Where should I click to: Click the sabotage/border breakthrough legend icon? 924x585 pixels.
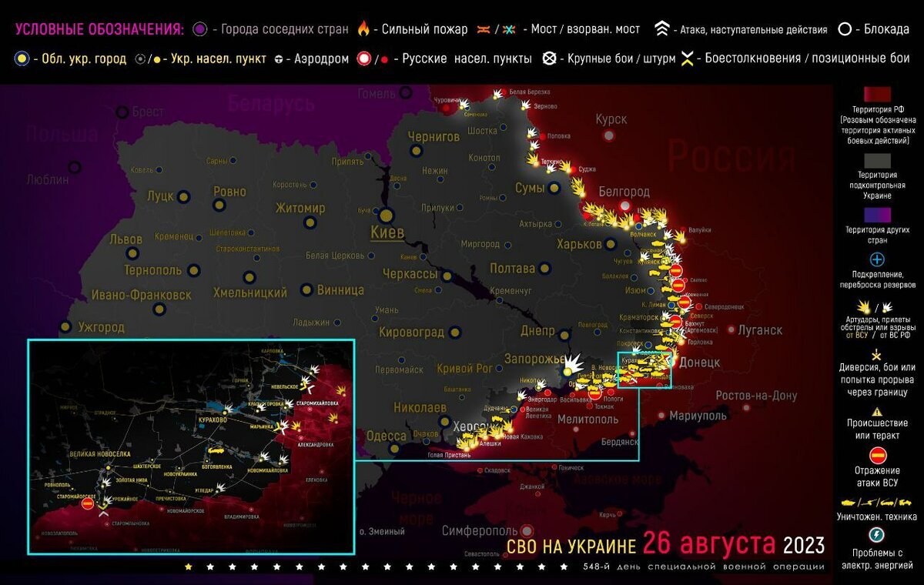tap(876, 353)
